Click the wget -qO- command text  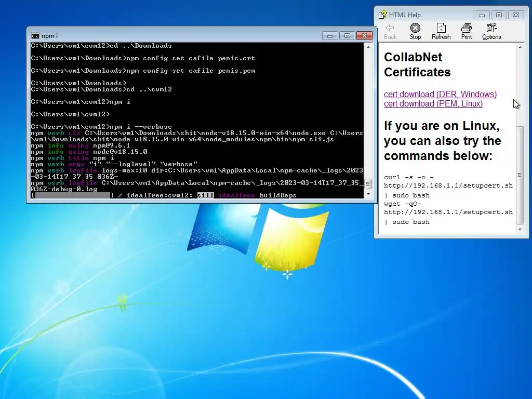(448, 212)
